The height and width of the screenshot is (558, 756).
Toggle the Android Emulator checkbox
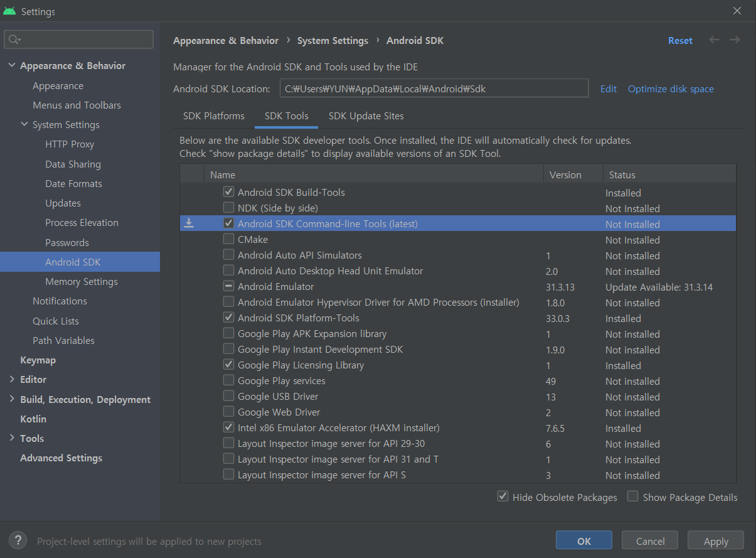point(229,286)
